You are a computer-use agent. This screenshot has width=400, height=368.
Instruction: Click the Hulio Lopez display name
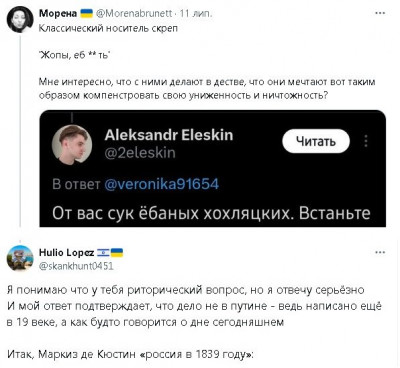pyautogui.click(x=66, y=253)
